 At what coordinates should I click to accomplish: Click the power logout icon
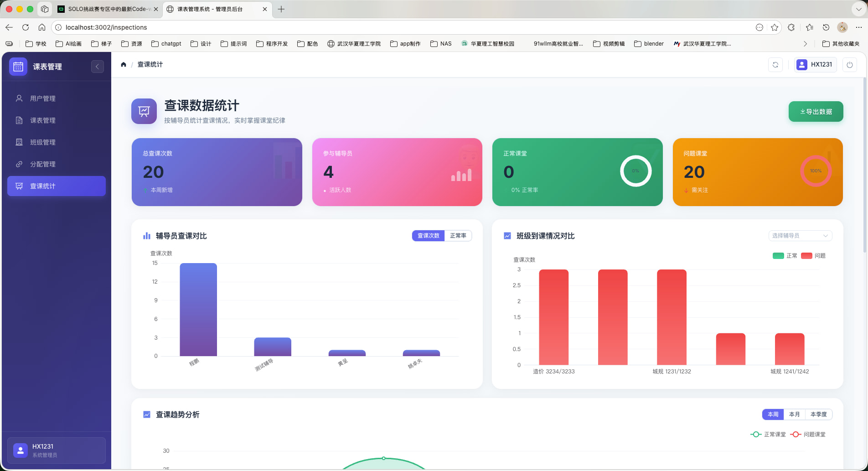pos(849,65)
